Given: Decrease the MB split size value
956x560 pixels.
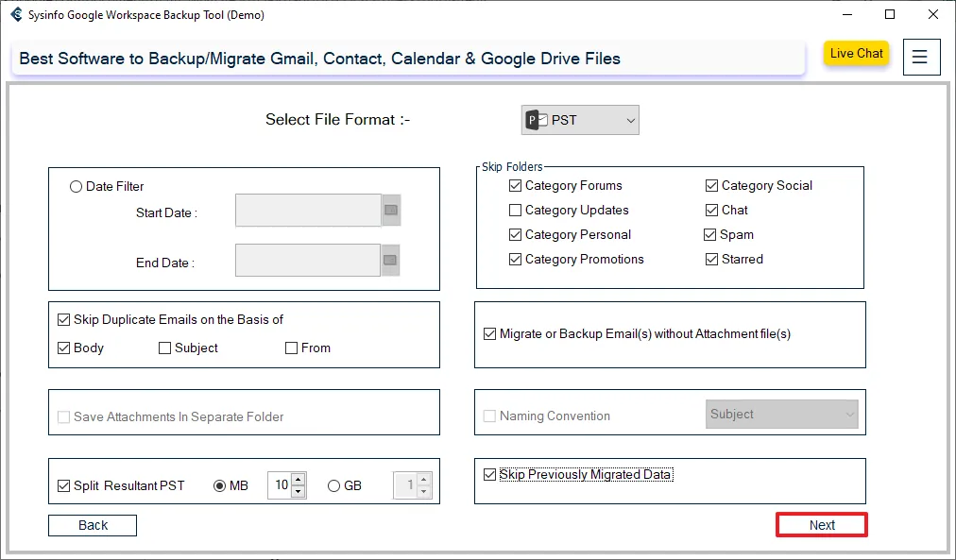Looking at the screenshot, I should tap(299, 491).
